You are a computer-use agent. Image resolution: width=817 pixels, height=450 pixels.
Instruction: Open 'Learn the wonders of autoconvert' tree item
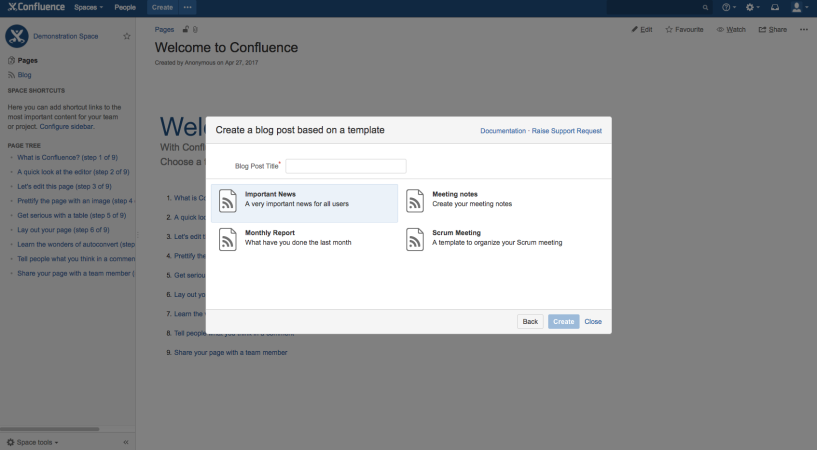coord(76,244)
